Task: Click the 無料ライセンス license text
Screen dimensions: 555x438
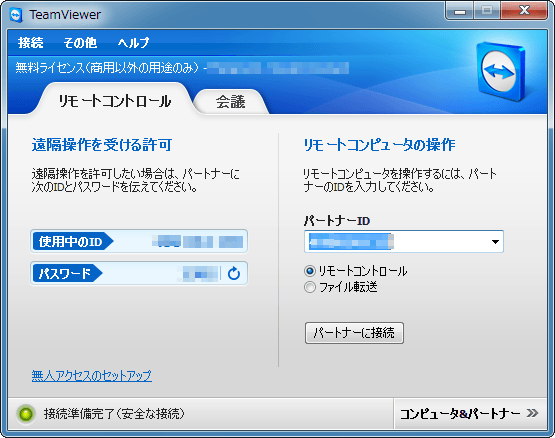Action: tap(107, 67)
